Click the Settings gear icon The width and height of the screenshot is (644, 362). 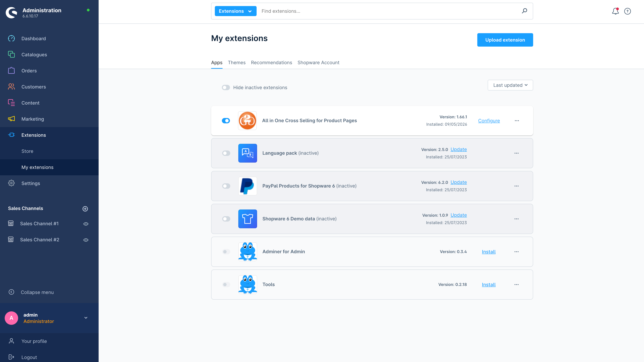click(x=12, y=183)
